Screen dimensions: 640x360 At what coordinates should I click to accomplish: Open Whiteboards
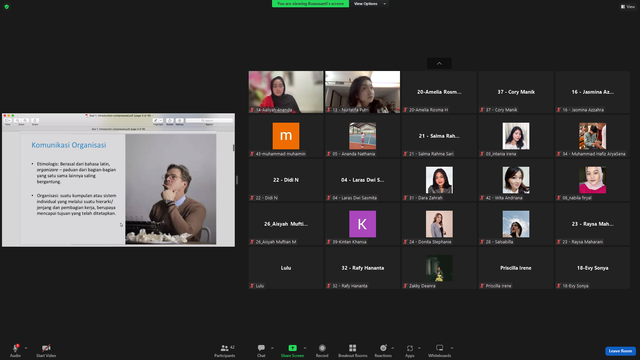coord(440,350)
